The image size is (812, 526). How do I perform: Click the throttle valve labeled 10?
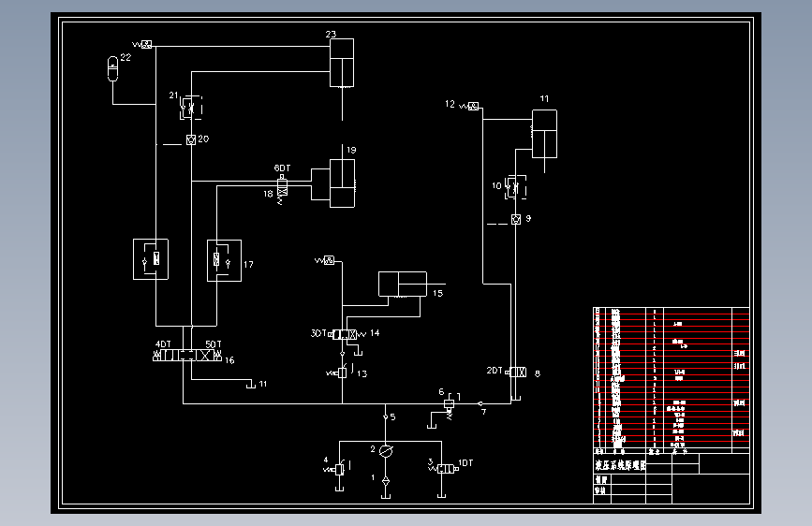(515, 187)
